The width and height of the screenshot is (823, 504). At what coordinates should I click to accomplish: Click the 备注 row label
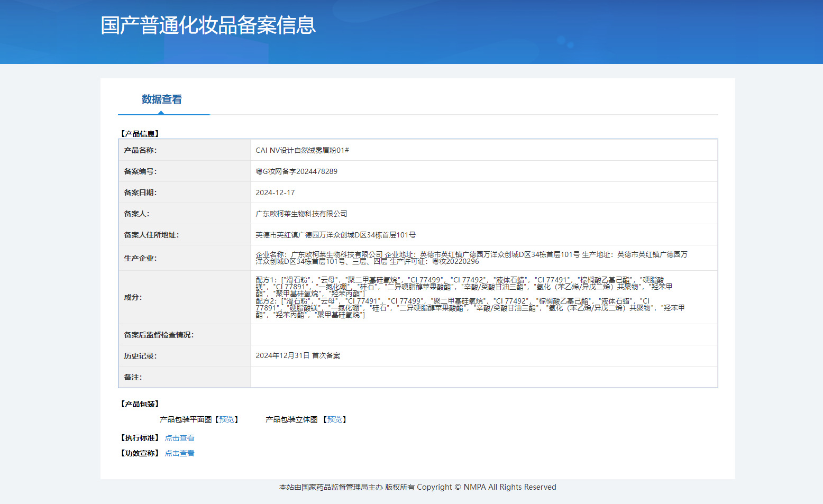point(133,377)
